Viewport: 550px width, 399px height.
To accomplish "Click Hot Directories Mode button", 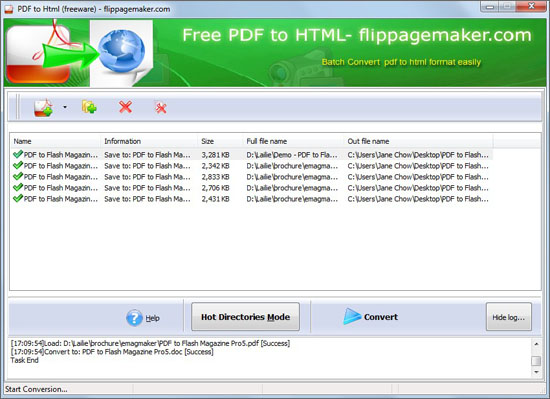I will (x=246, y=317).
